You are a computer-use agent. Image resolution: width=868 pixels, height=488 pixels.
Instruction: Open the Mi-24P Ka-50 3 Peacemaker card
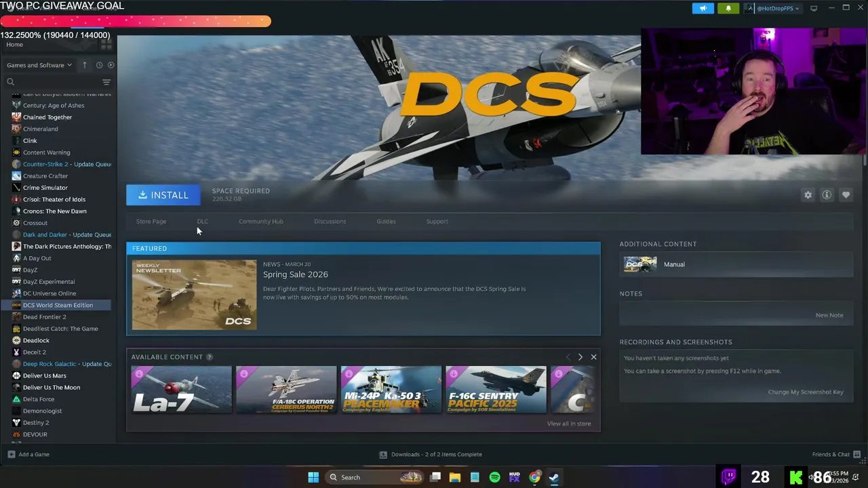(x=391, y=390)
